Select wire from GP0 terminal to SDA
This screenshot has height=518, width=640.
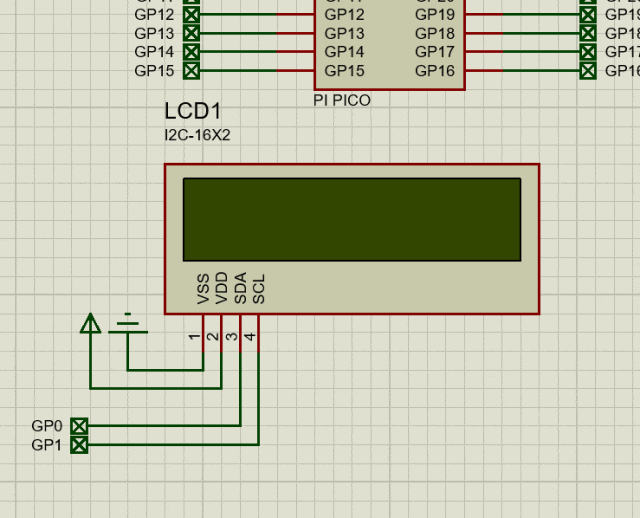(163, 426)
